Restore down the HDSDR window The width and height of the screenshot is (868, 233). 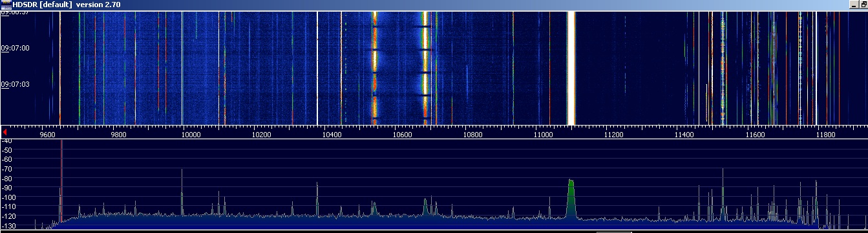864,5
